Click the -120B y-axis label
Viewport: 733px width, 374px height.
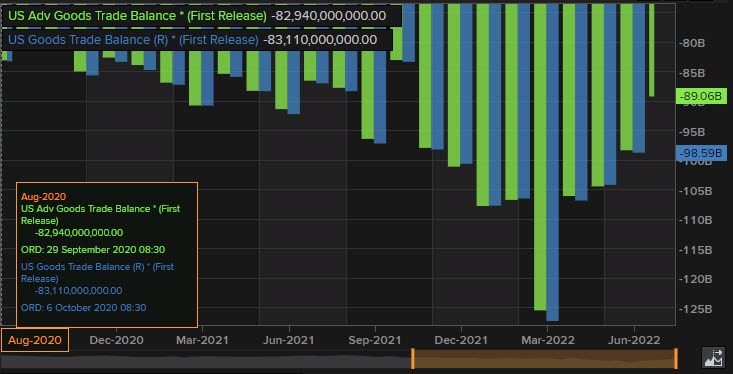695,279
